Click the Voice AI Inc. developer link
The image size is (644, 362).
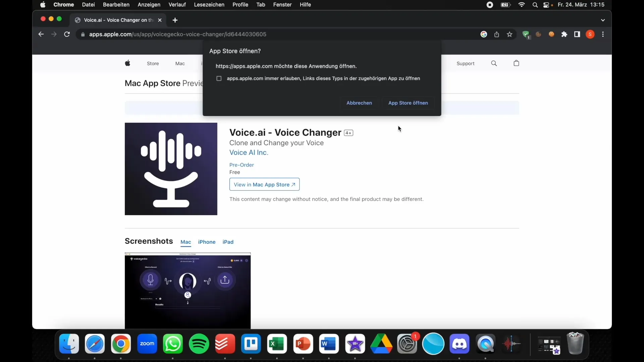coord(249,152)
